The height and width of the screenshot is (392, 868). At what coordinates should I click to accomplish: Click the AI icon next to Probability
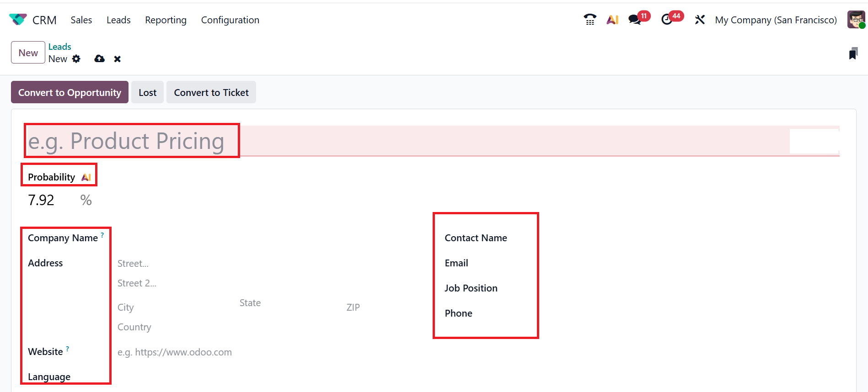pos(86,177)
